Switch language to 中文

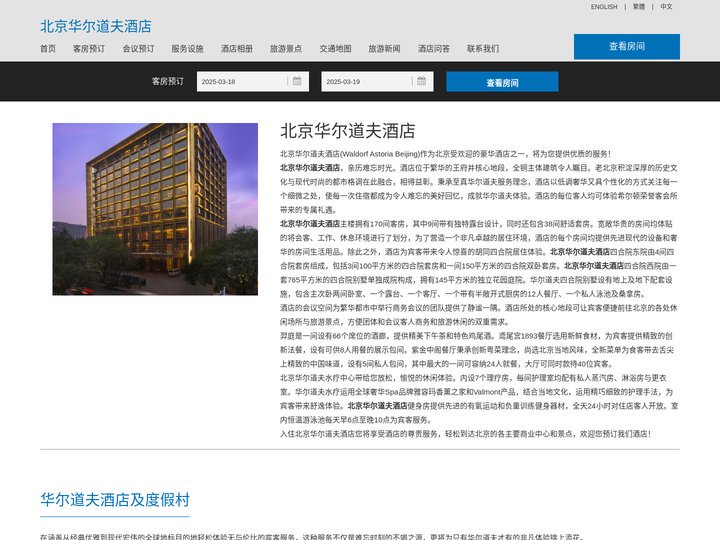(x=666, y=7)
